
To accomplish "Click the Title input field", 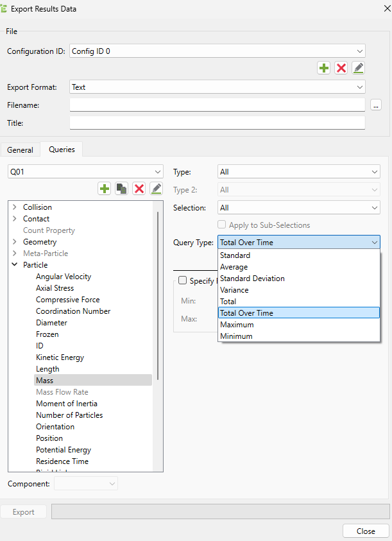I will point(217,123).
